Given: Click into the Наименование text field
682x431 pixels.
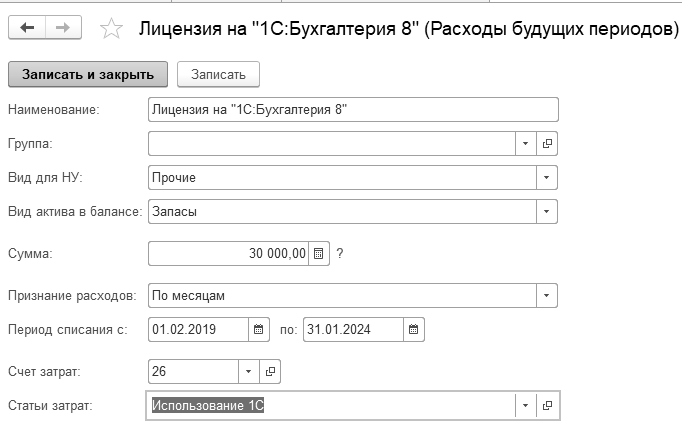Looking at the screenshot, I should [x=352, y=109].
